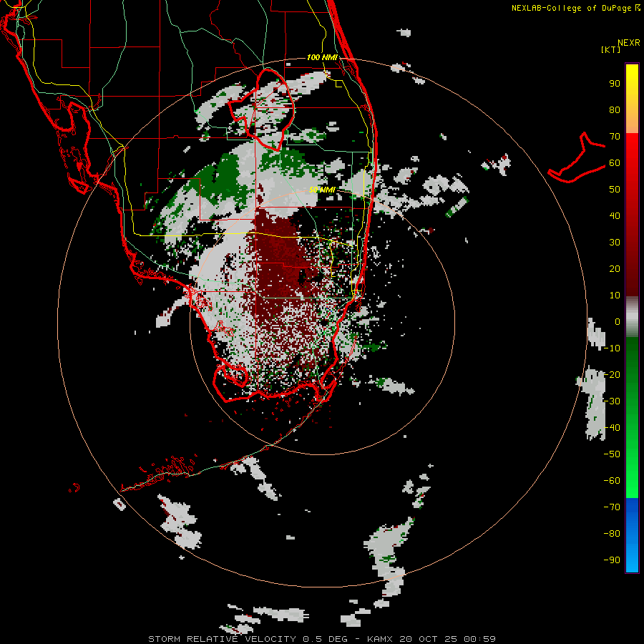This screenshot has height=644, width=644.
Task: Click the '[KT]' units label
Action: (x=610, y=49)
